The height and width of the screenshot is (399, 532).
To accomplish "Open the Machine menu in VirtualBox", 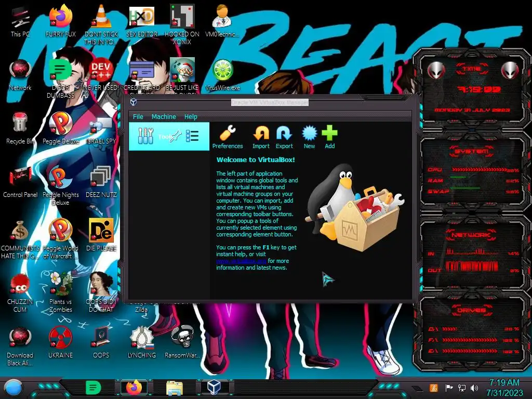I will (164, 117).
